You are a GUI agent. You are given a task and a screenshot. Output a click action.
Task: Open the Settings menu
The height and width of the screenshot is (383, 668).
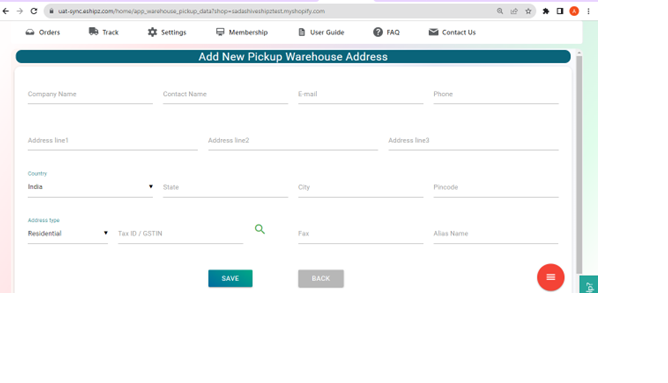click(x=167, y=32)
